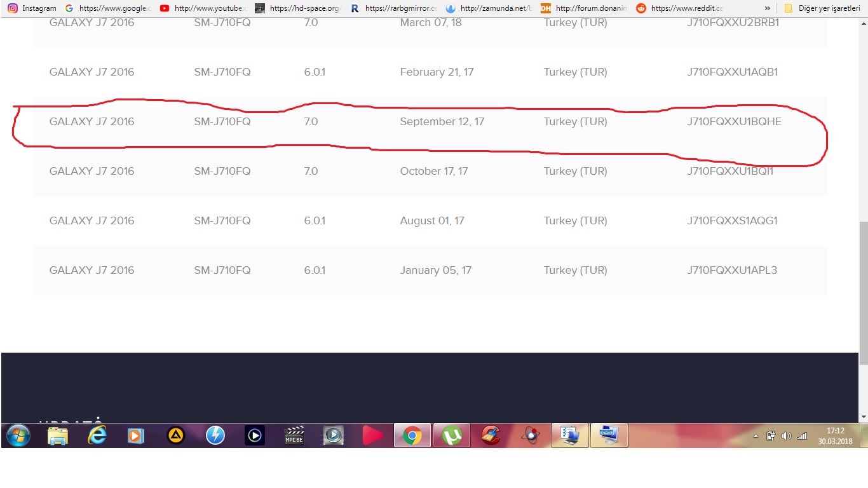Open the network signal tray icon
The width and height of the screenshot is (868, 488).
tap(802, 436)
